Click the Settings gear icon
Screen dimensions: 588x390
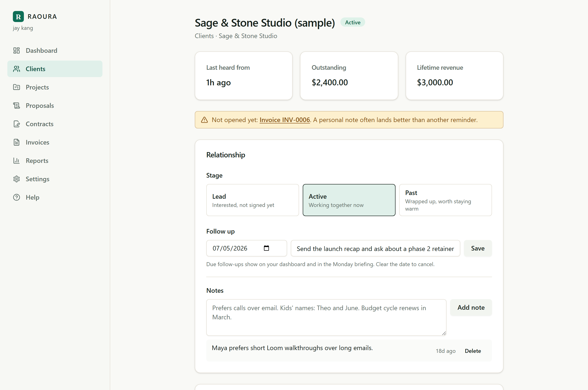pos(17,179)
